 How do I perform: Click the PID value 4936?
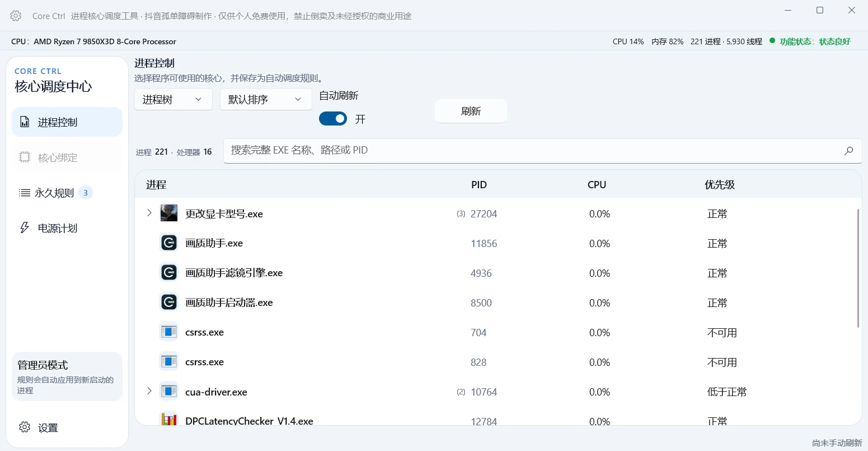[481, 273]
